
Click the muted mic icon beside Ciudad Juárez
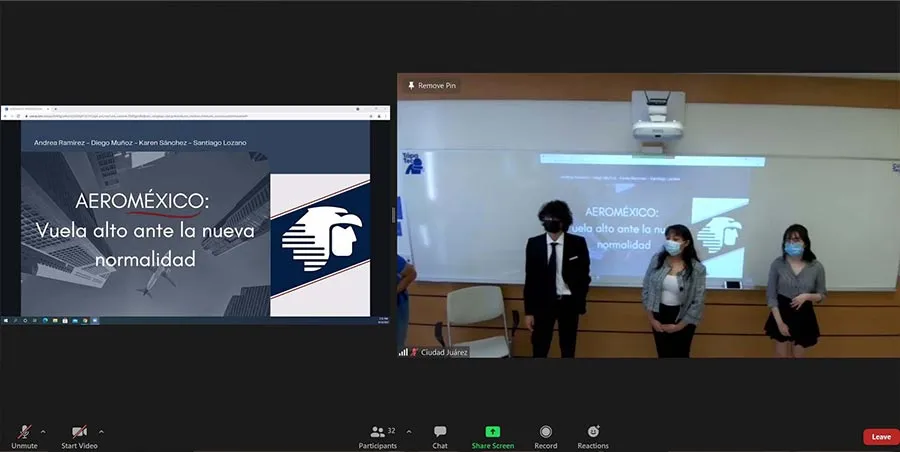pos(414,352)
